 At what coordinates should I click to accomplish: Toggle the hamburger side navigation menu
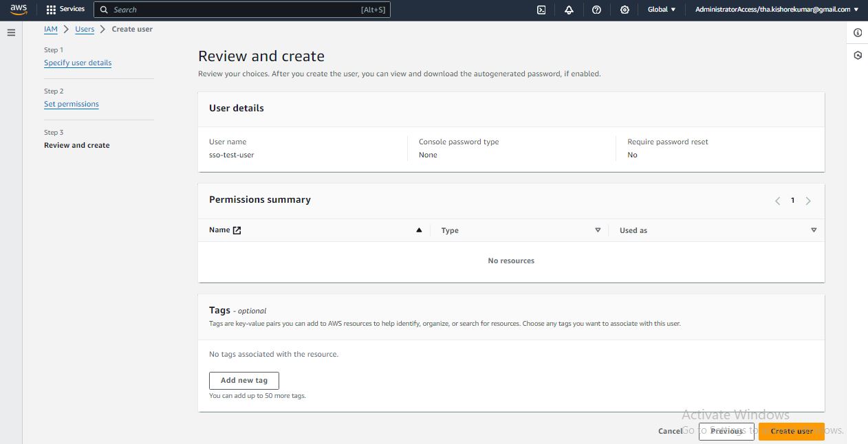pyautogui.click(x=11, y=32)
